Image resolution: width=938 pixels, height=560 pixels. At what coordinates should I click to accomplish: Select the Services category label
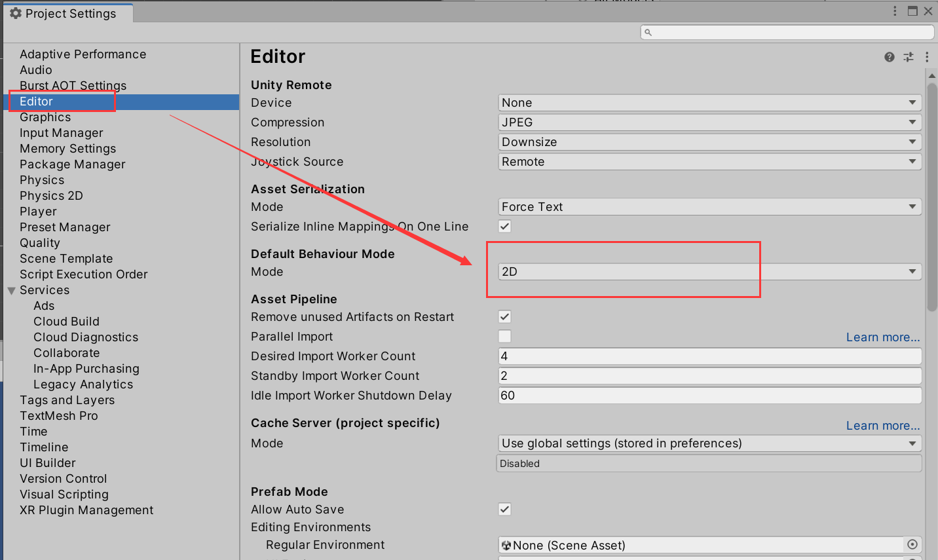pos(45,290)
